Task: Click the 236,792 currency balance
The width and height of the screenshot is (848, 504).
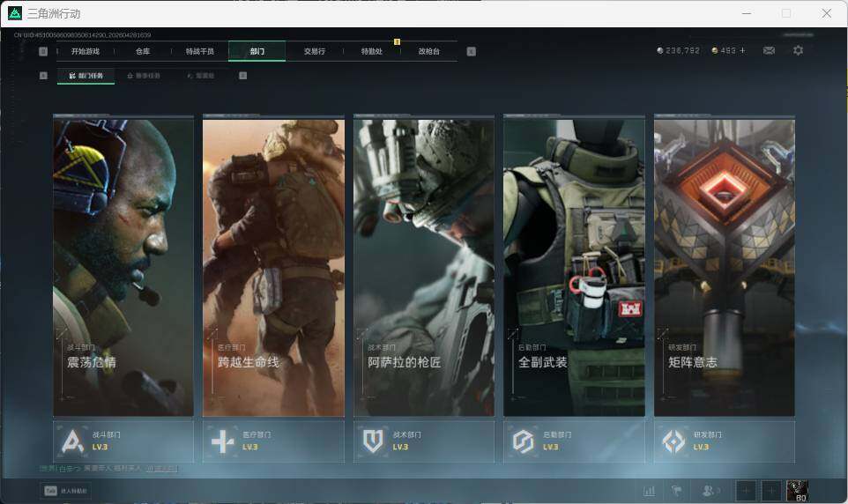Action: pyautogui.click(x=682, y=50)
